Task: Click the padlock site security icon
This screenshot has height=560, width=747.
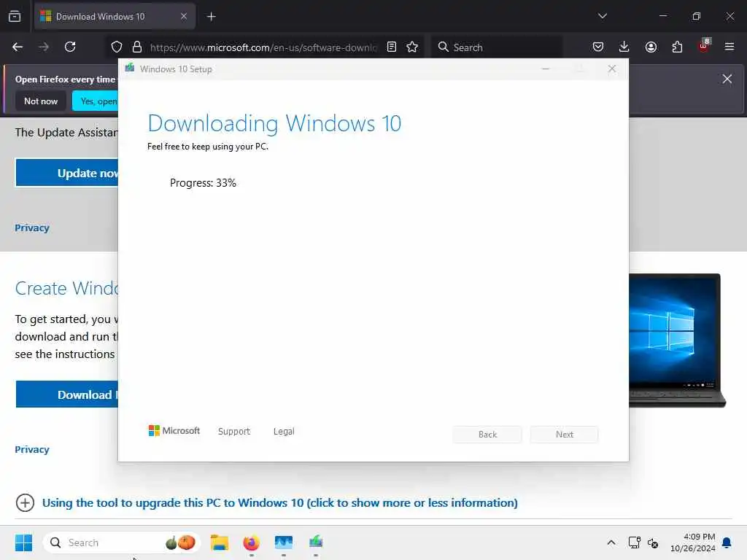Action: coord(137,47)
